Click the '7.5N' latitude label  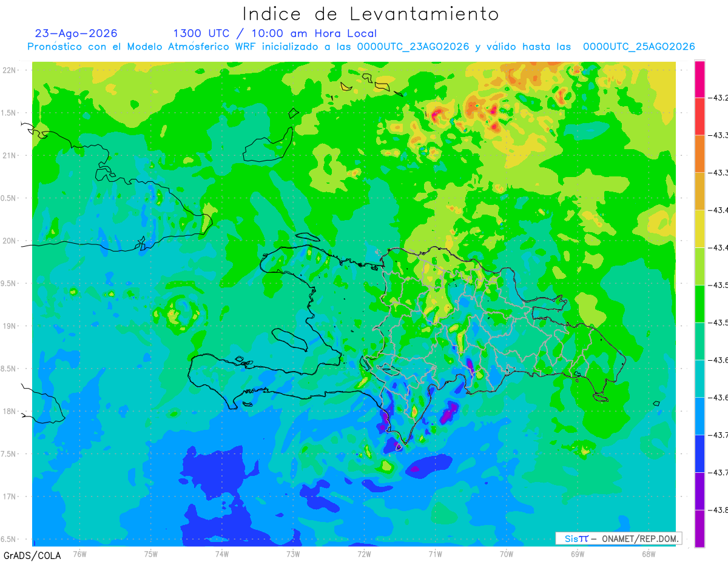point(9,454)
